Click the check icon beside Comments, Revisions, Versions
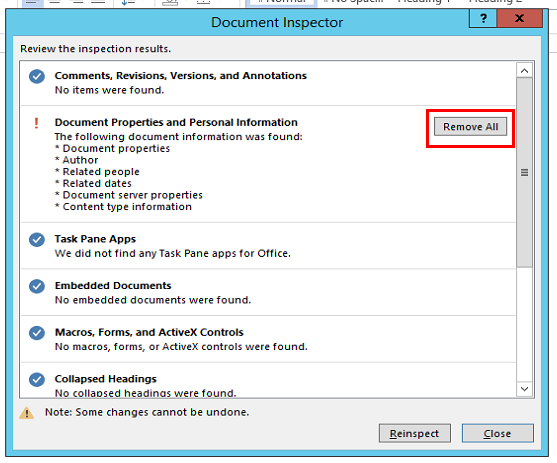This screenshot has width=557, height=463. pyautogui.click(x=37, y=76)
